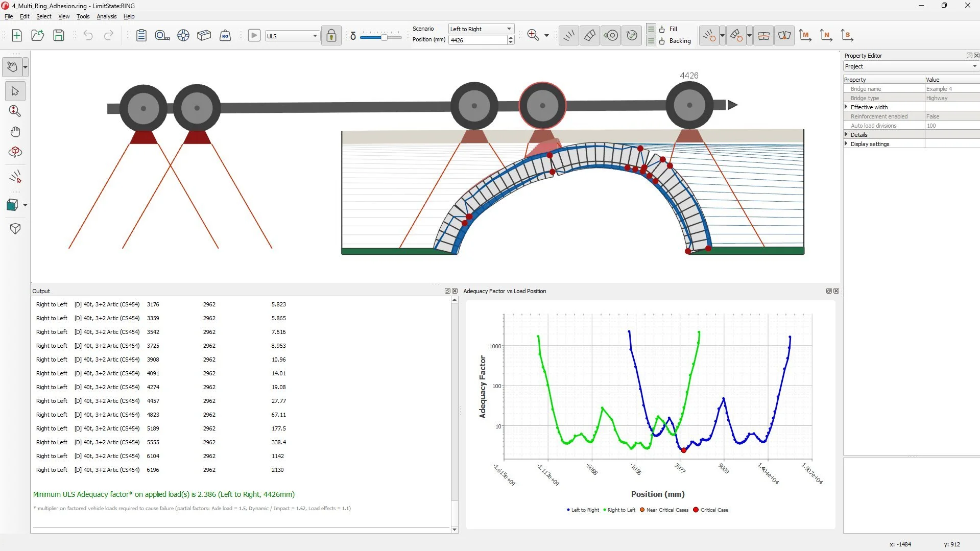Run the analysis with the Solve button

click(x=254, y=35)
